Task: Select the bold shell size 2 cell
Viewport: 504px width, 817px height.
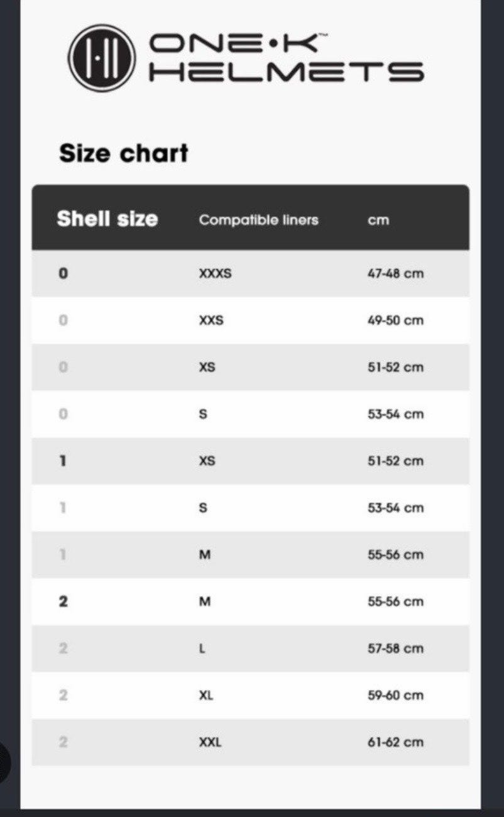Action: click(63, 601)
